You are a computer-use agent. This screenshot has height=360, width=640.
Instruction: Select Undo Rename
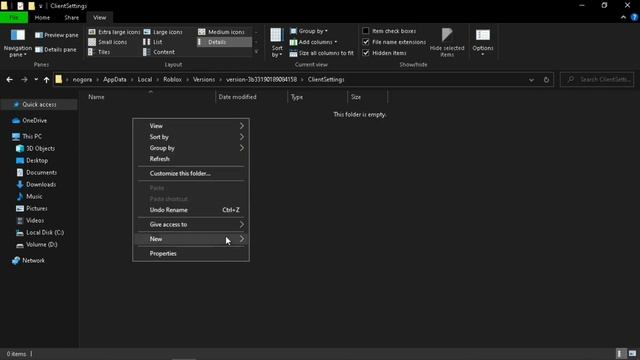191,210
